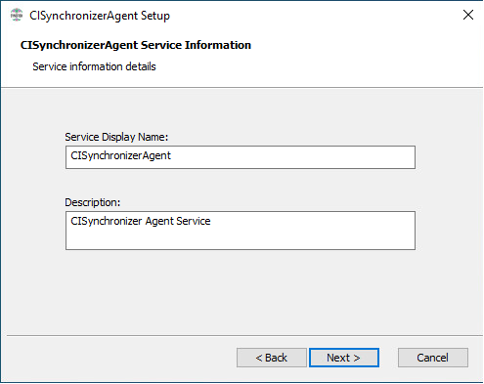
Task: Click the 'Service information details' subtitle
Action: (x=94, y=66)
